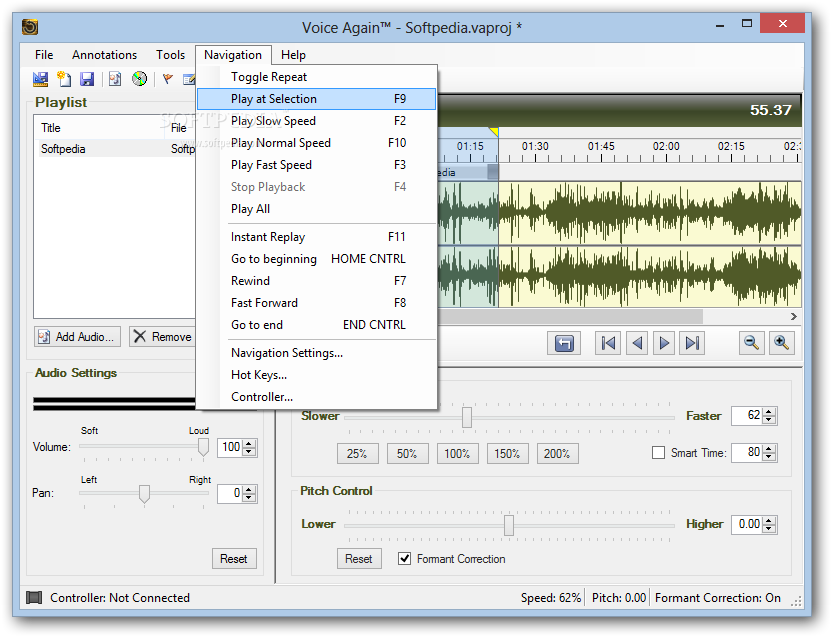The width and height of the screenshot is (832, 637).
Task: Decrease the Smart Time value with down arrow
Action: coord(769,457)
